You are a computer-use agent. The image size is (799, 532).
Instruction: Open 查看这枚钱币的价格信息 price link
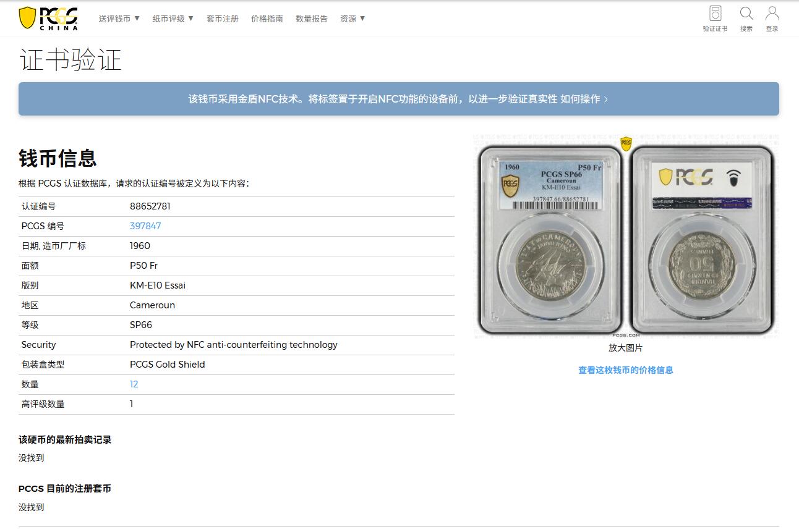tap(626, 370)
